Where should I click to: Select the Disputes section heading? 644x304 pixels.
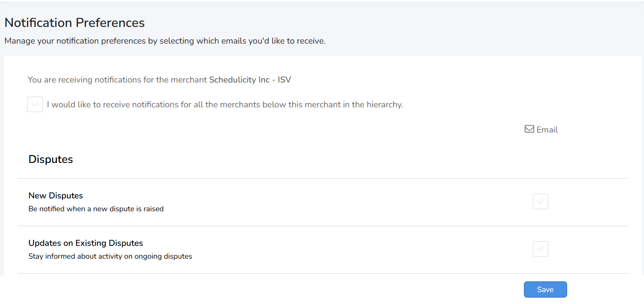(50, 159)
